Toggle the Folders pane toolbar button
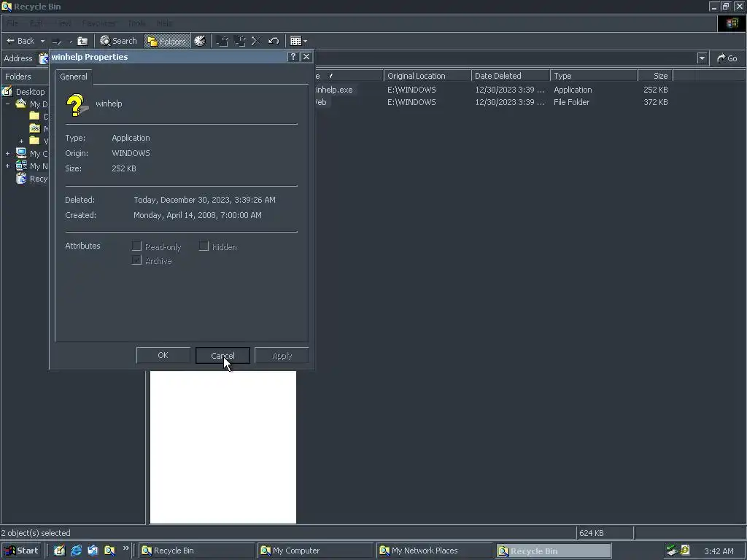The image size is (747, 560). tap(167, 41)
